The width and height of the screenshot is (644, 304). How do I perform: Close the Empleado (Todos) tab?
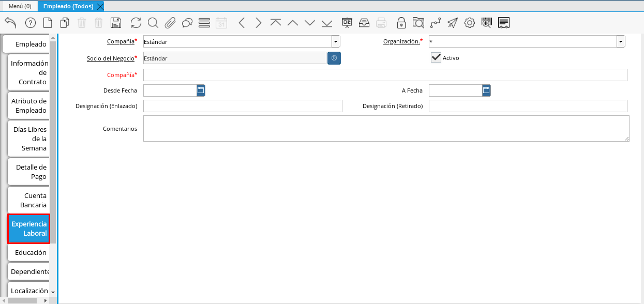100,6
